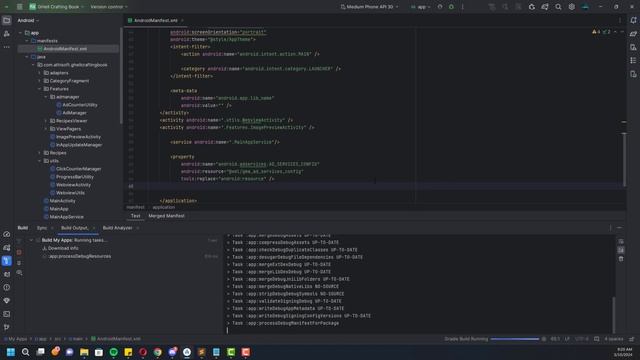This screenshot has width=640, height=360.
Task: Open Problems tool window icon
Action: coord(7,287)
